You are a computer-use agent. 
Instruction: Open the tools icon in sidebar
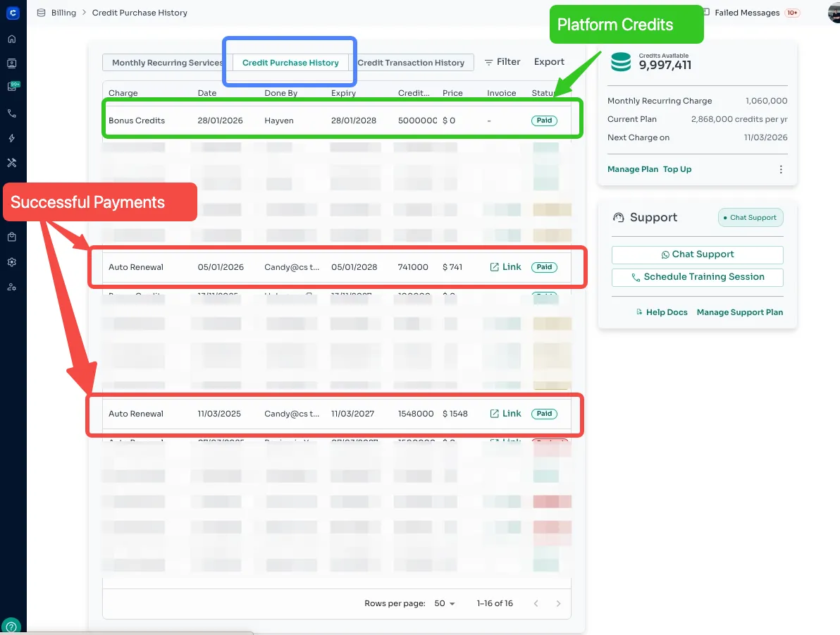[x=12, y=163]
